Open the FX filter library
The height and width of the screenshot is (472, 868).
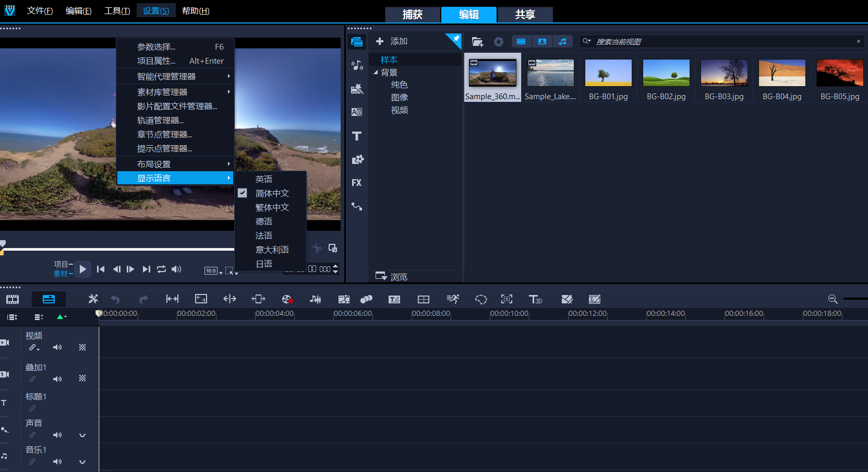pos(357,183)
